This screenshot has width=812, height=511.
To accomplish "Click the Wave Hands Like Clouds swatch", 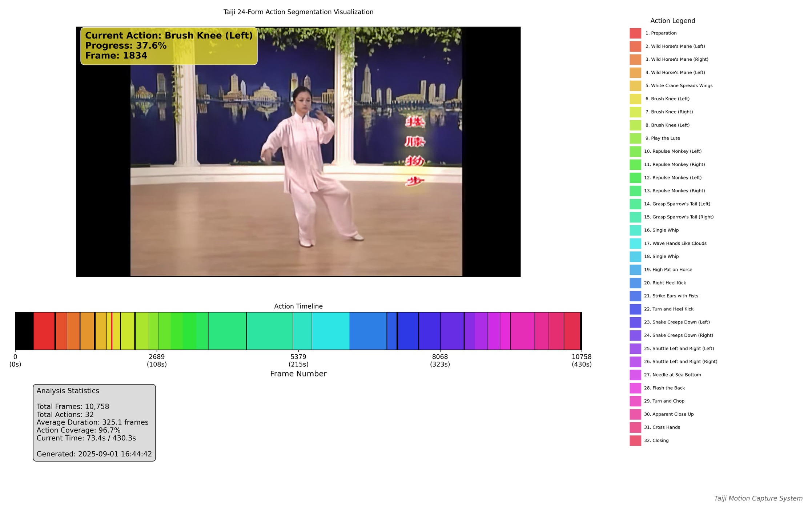I will coord(635,244).
